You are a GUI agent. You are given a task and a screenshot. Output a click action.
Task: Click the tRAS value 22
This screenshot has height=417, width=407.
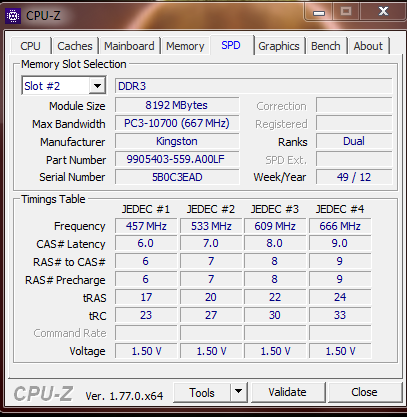275,297
